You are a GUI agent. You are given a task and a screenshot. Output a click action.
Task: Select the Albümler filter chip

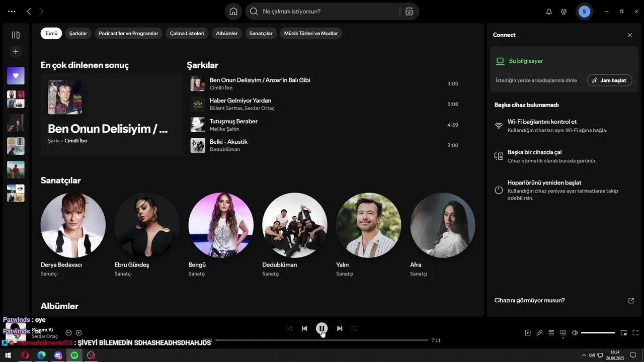coord(227,33)
